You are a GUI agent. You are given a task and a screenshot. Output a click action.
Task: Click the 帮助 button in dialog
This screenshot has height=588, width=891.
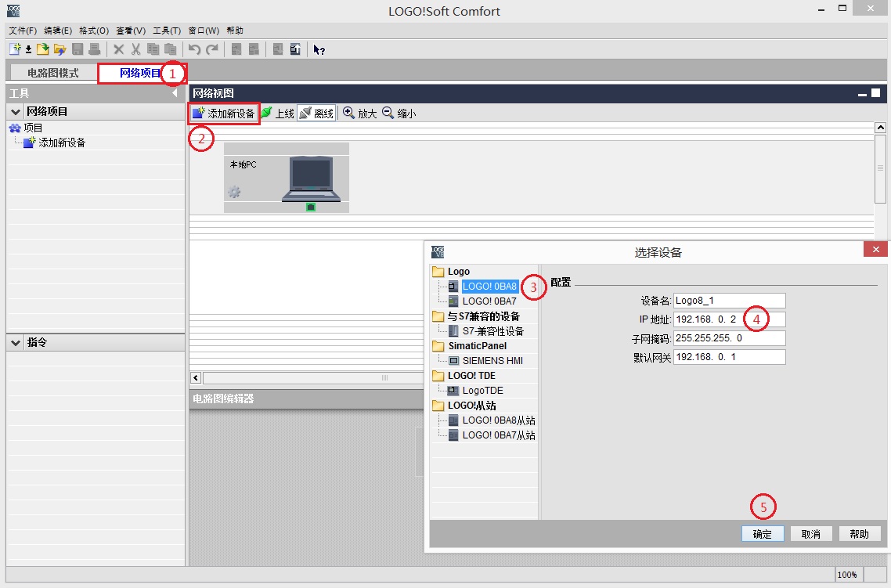(x=859, y=534)
